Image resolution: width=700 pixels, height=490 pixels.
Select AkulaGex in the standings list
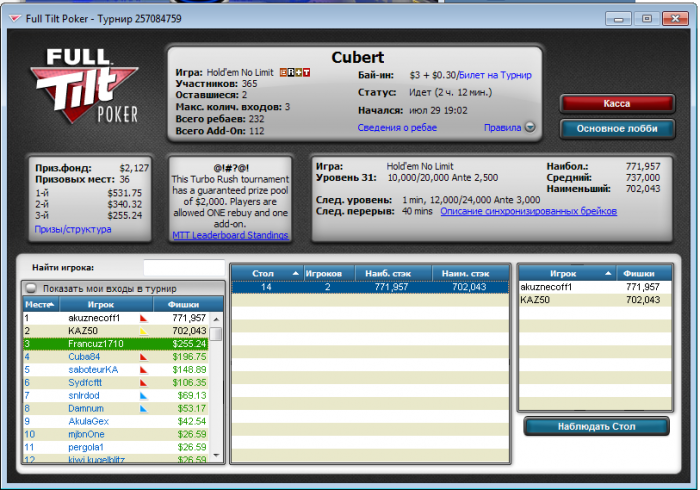pos(116,422)
